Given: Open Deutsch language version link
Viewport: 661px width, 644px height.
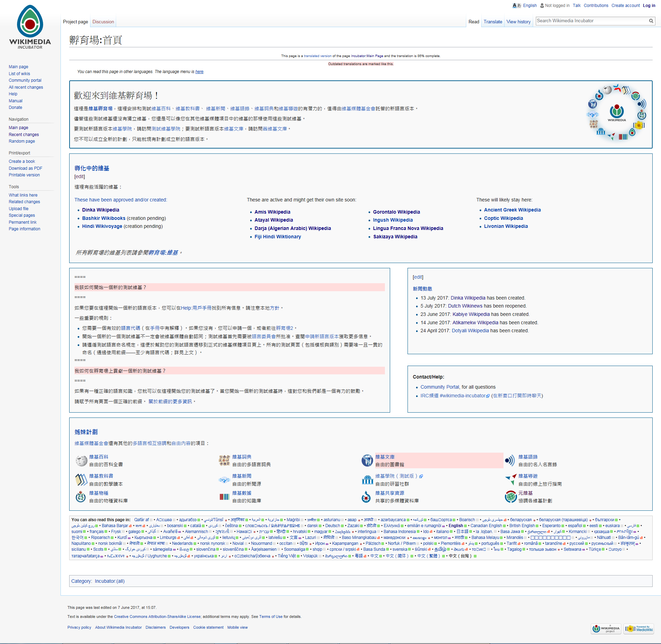Looking at the screenshot, I should pos(332,526).
